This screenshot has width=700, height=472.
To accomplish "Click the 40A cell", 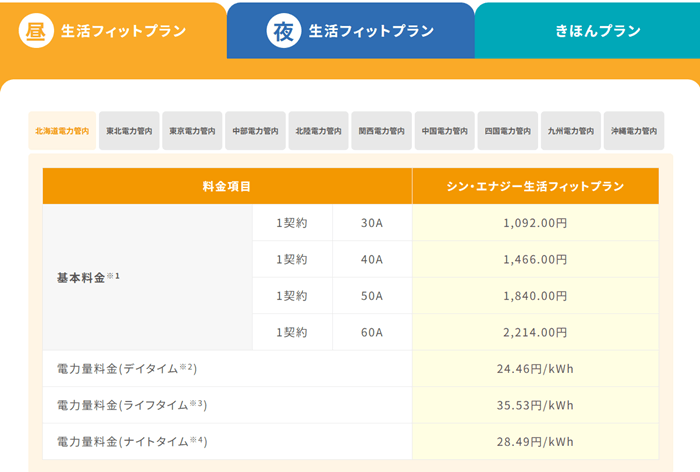I will tap(372, 259).
